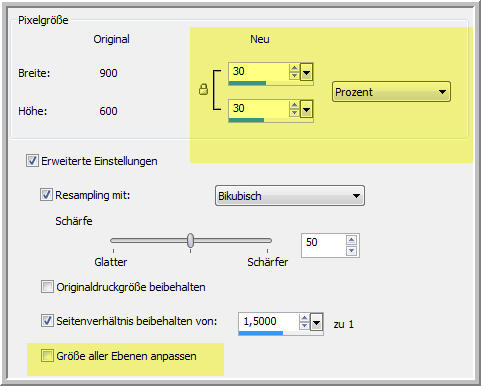Viewport: 481px width, 386px height.
Task: Increase new width with up arrow
Action: click(294, 68)
